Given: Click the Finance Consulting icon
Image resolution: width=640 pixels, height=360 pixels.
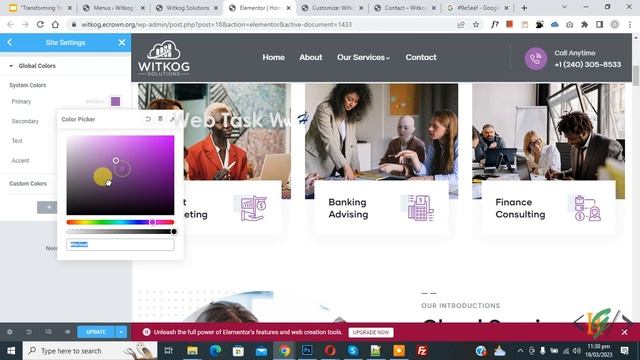Looking at the screenshot, I should coord(587,208).
